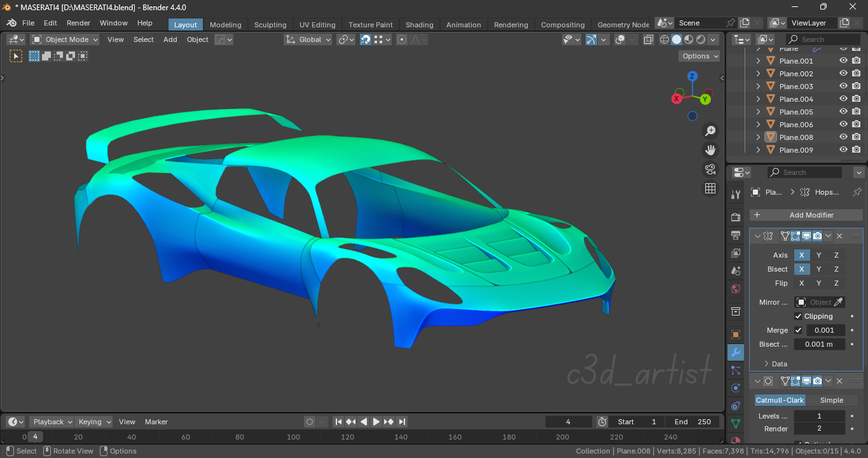The height and width of the screenshot is (458, 868).
Task: Jump to the timeline end frame
Action: 401,422
